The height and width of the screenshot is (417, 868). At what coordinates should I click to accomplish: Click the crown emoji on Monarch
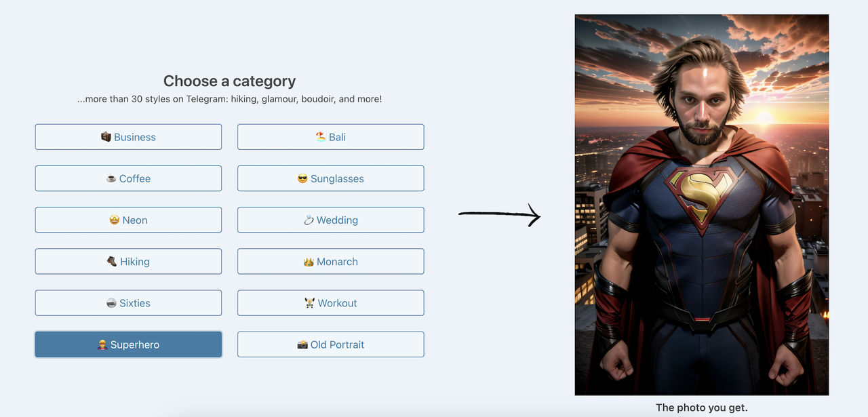309,262
